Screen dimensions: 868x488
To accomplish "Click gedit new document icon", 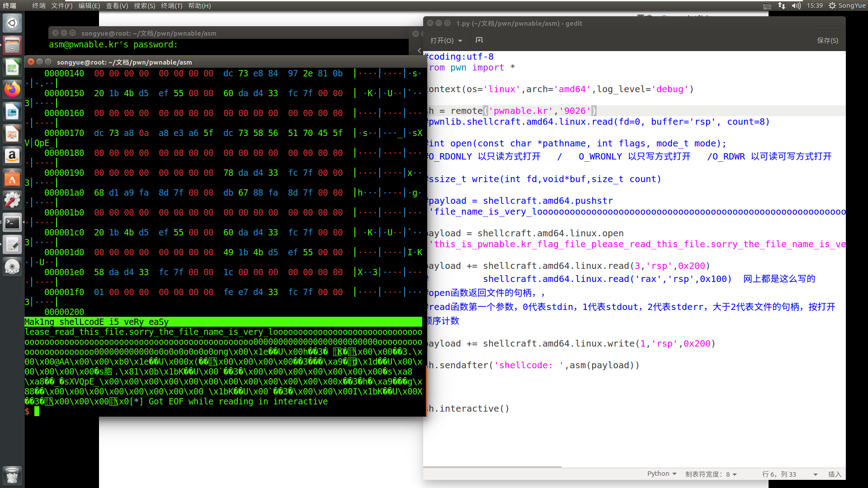I will 479,40.
